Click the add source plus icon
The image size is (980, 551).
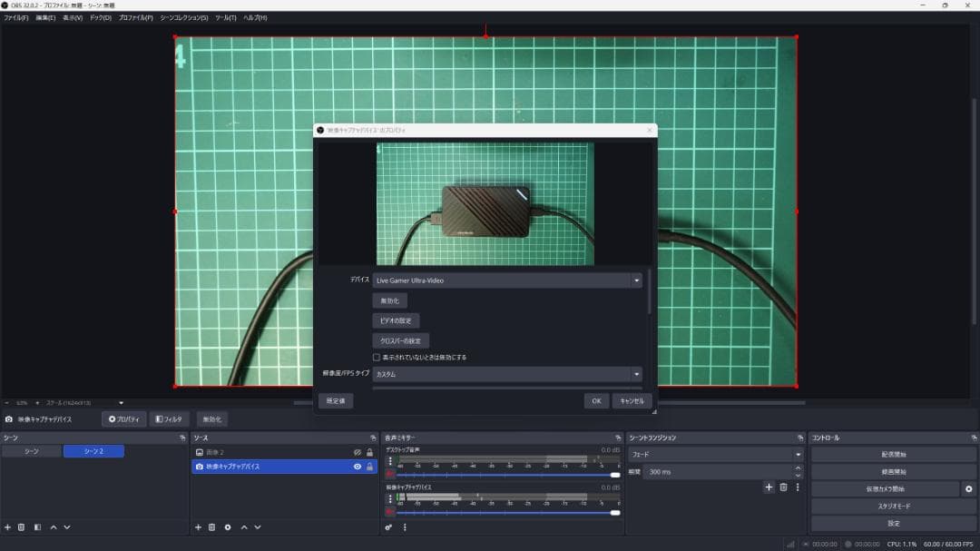198,526
